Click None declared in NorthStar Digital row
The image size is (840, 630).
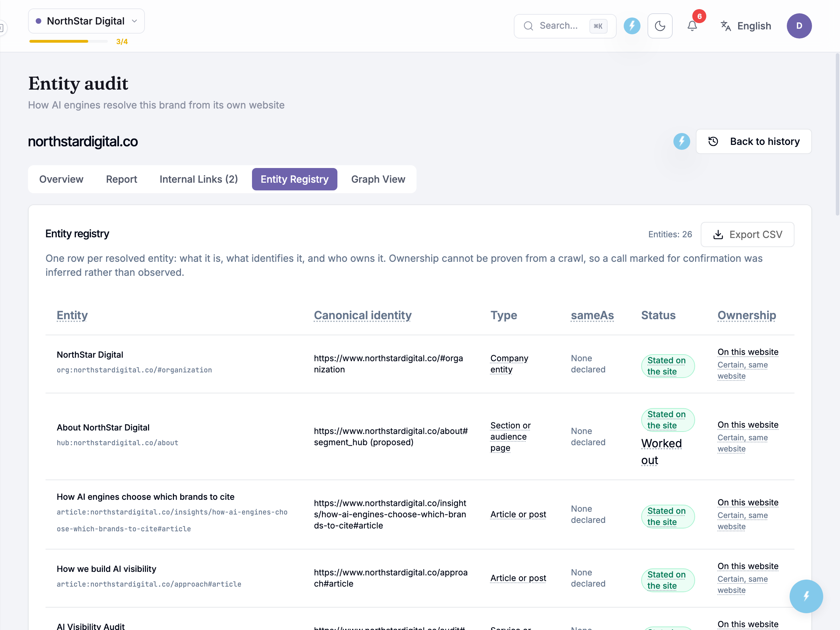click(x=588, y=363)
